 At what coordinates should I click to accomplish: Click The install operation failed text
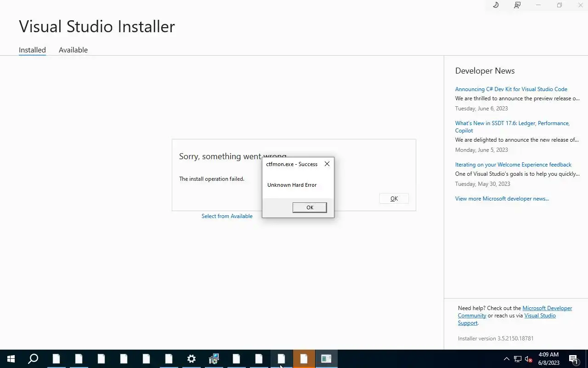[x=212, y=179]
